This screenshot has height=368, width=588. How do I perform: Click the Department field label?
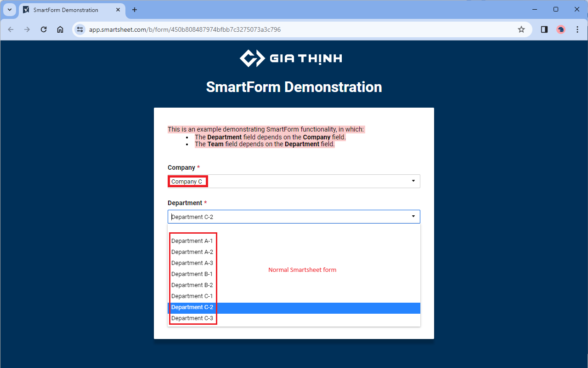(x=185, y=203)
